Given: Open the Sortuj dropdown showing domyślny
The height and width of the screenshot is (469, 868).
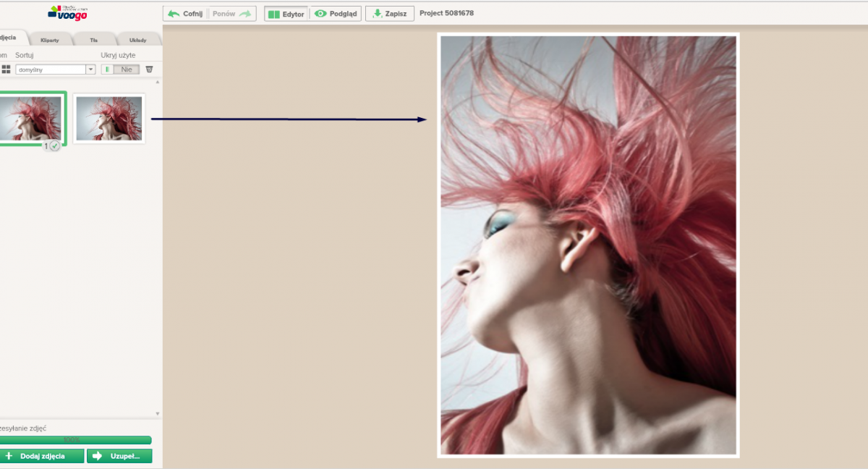Looking at the screenshot, I should pyautogui.click(x=56, y=69).
